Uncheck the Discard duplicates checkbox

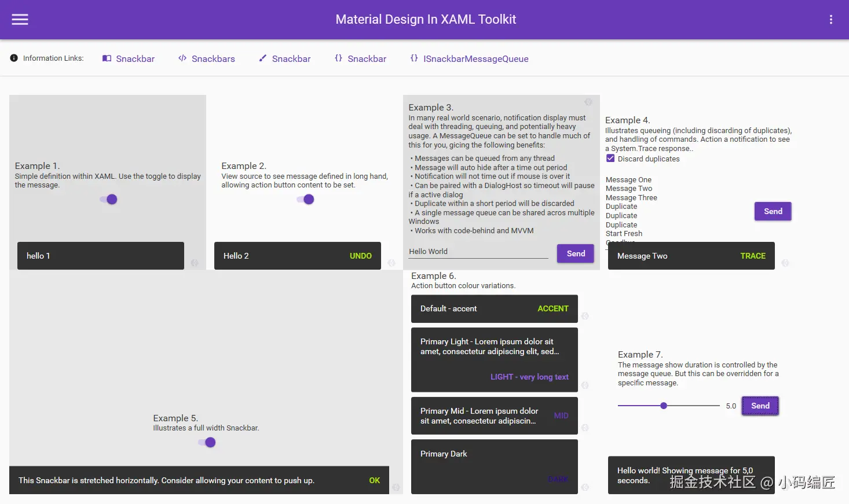point(610,159)
